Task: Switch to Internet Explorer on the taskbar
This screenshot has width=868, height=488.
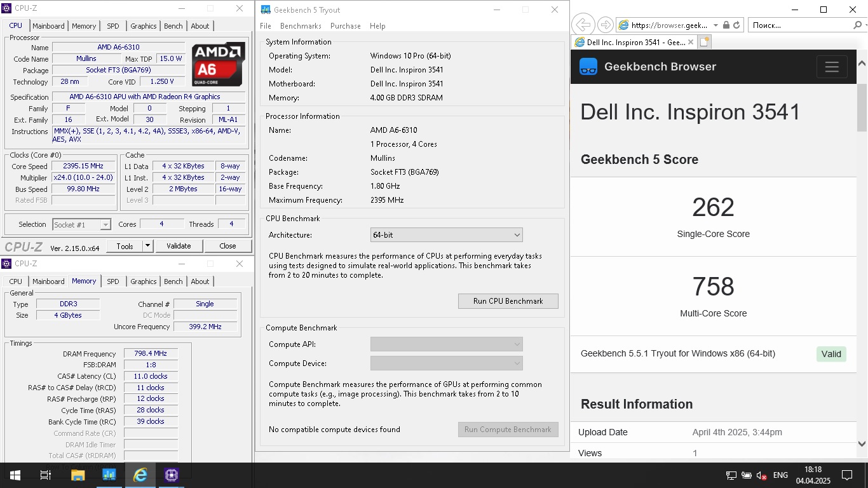Action: 140,475
